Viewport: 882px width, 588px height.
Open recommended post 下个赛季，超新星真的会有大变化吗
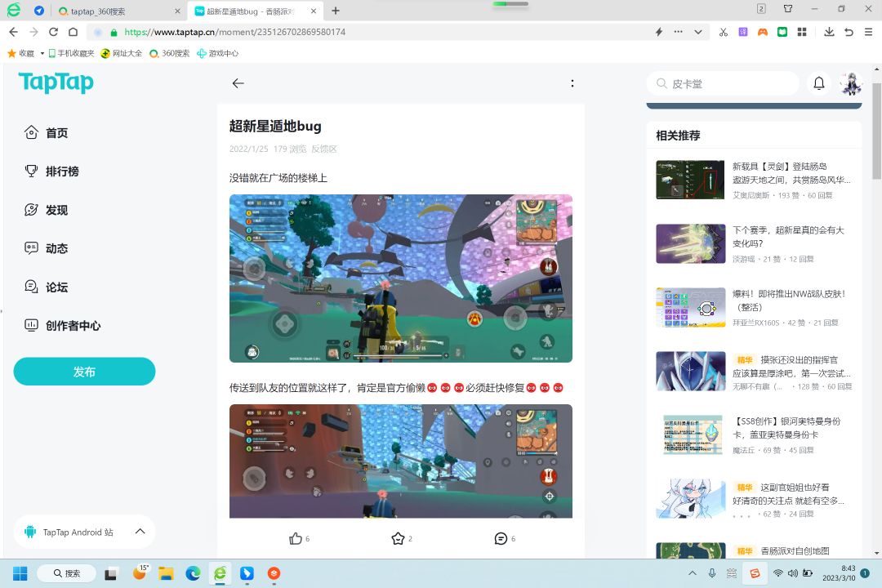[x=788, y=237]
